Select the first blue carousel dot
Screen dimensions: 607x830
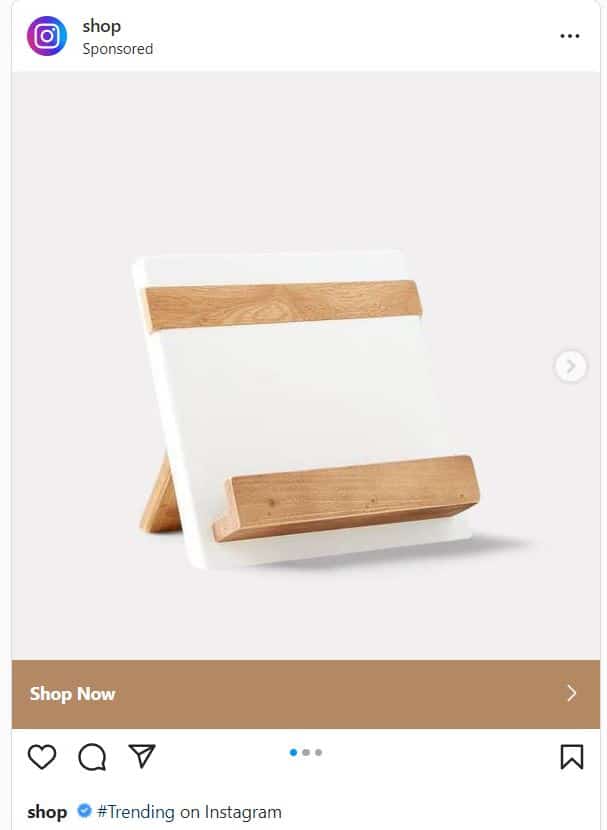[293, 752]
